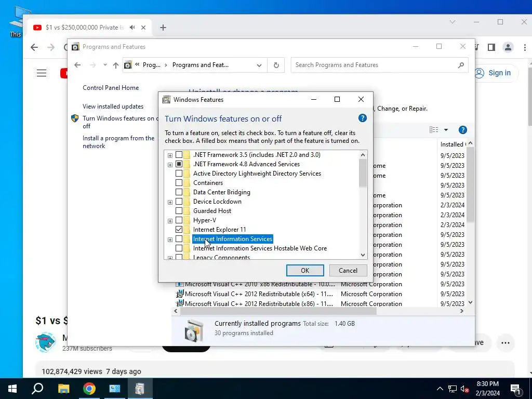This screenshot has width=532, height=399.
Task: Open Windows Start menu
Action: click(12, 389)
